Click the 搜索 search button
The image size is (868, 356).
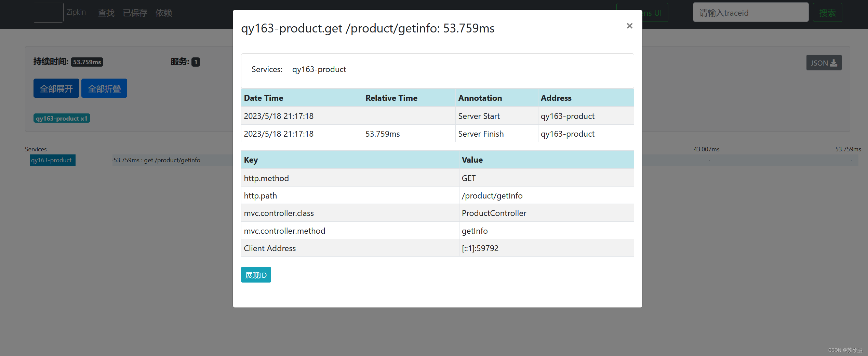click(827, 13)
